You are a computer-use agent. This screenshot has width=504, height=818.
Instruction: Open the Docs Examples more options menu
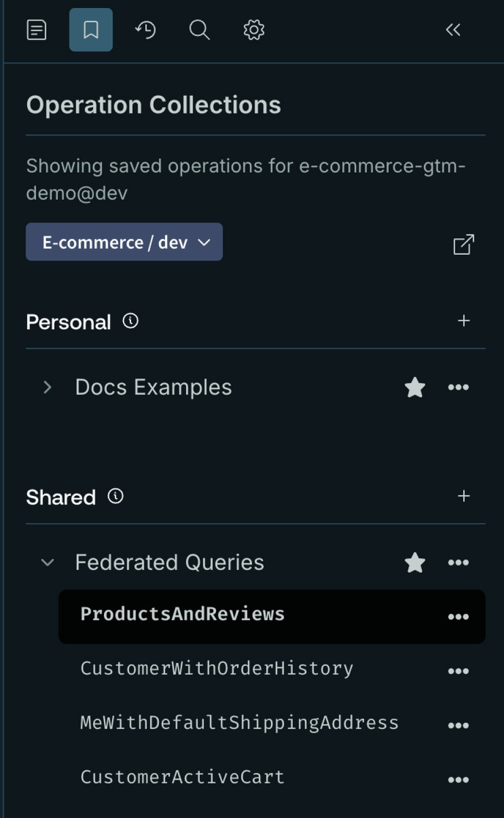point(458,387)
